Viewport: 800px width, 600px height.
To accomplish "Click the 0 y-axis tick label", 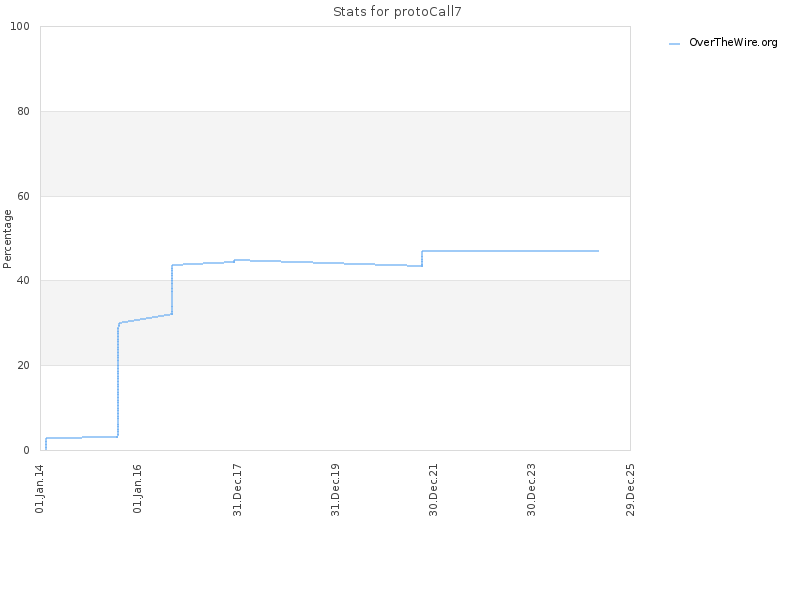I will tap(27, 451).
